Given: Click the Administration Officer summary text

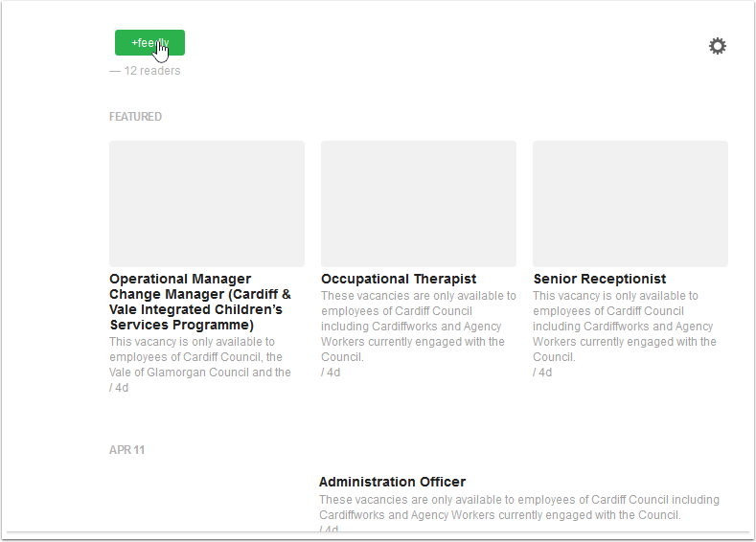Looking at the screenshot, I should pyautogui.click(x=518, y=508).
